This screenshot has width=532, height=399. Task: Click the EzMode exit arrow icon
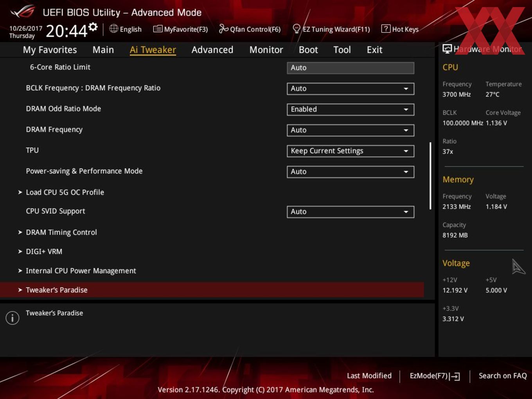click(455, 376)
